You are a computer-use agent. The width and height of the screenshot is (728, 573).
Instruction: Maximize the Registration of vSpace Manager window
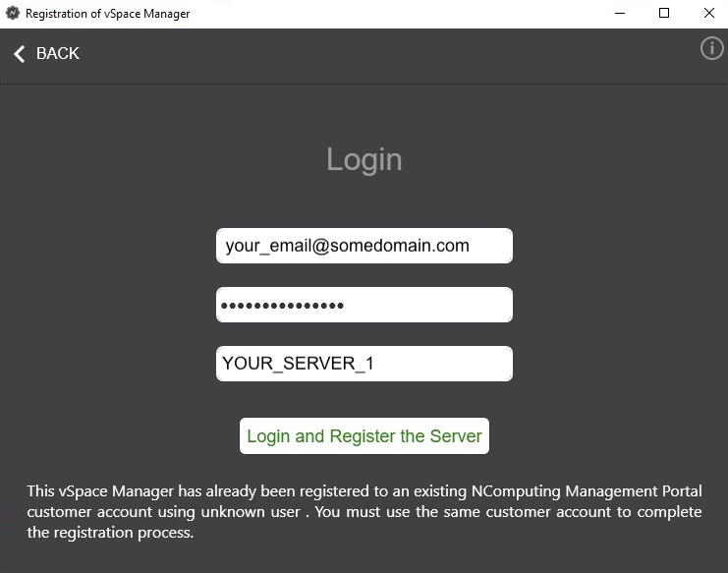[664, 13]
